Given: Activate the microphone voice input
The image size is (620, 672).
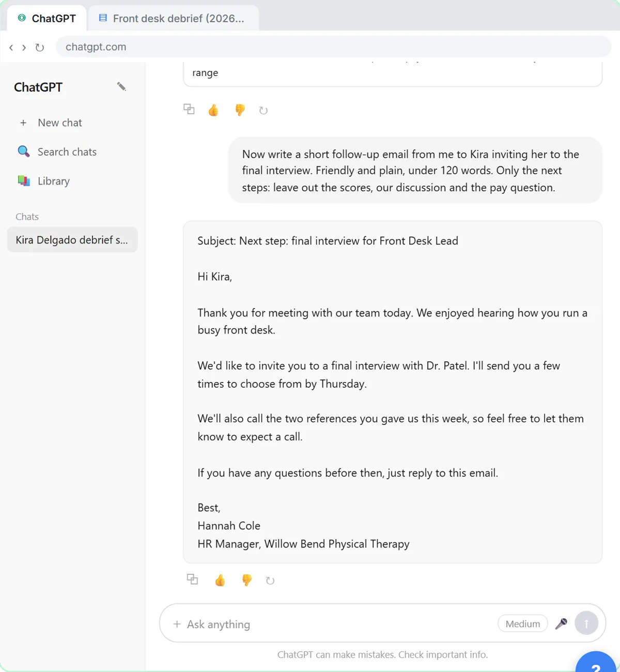Looking at the screenshot, I should pos(561,623).
